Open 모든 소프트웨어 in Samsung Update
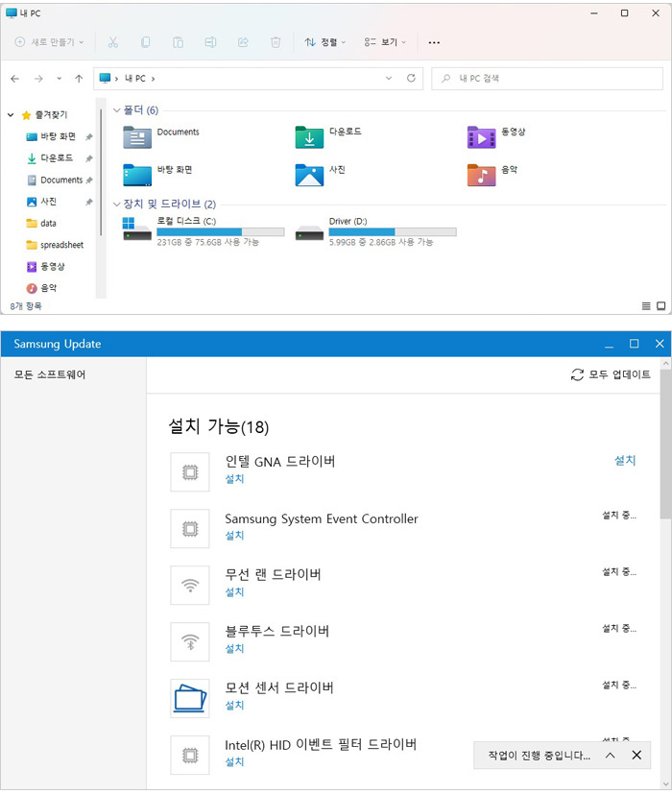 click(x=50, y=374)
